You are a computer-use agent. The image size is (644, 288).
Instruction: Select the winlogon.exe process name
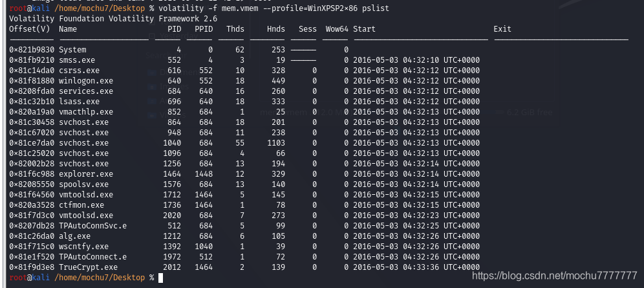(x=86, y=81)
